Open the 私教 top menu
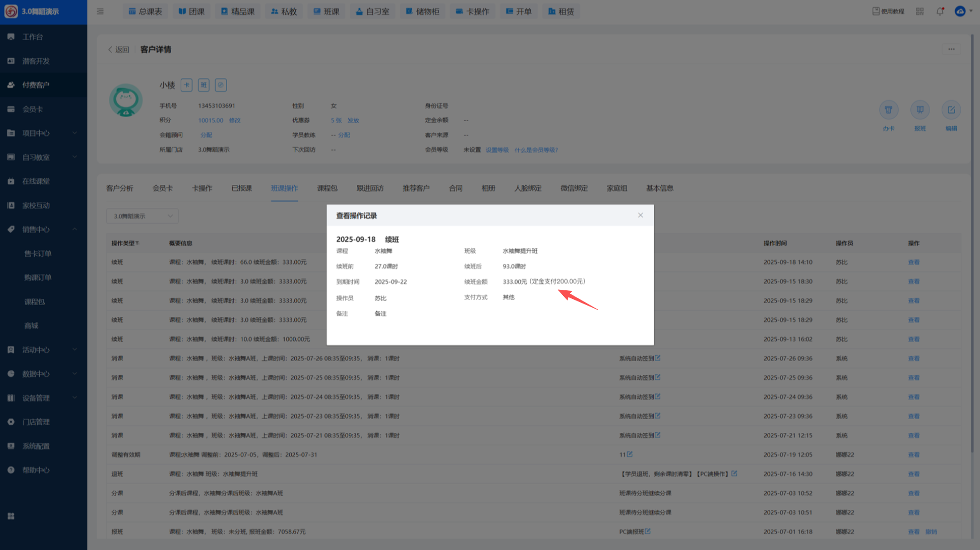The width and height of the screenshot is (980, 550). pos(284,11)
